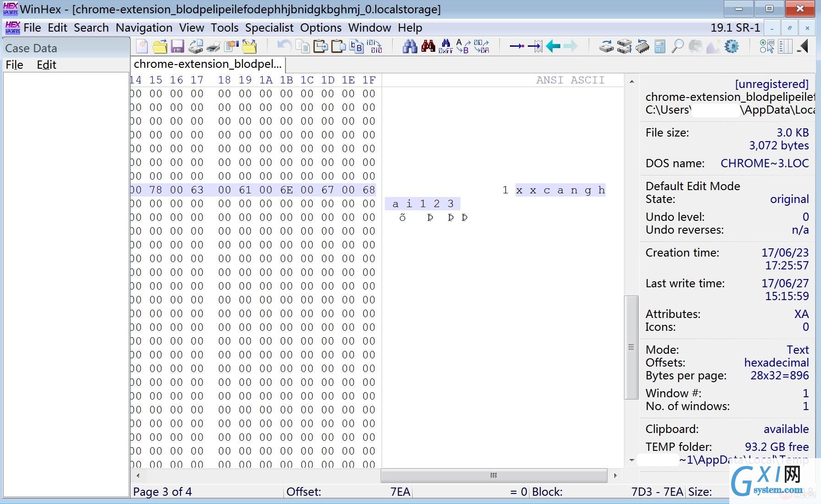Click the State value 'original'
Viewport: 821px width, 504px height.
pyautogui.click(x=789, y=199)
